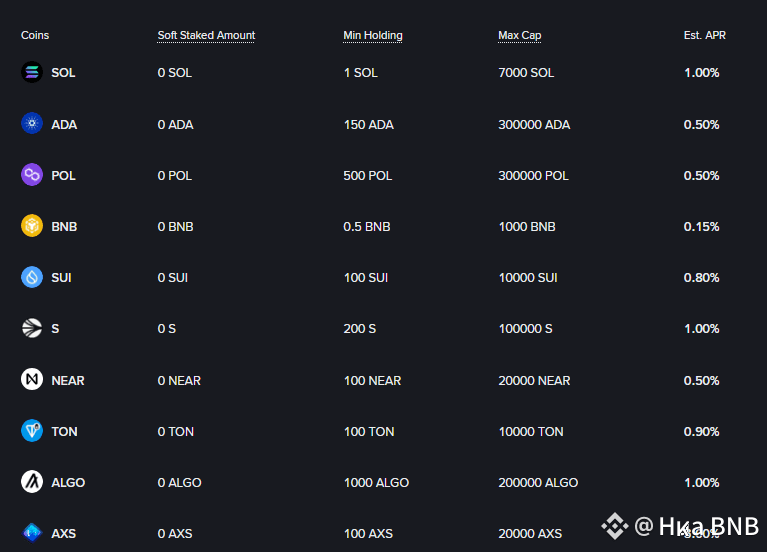
Task: Click the ADA coin icon
Action: pos(32,123)
